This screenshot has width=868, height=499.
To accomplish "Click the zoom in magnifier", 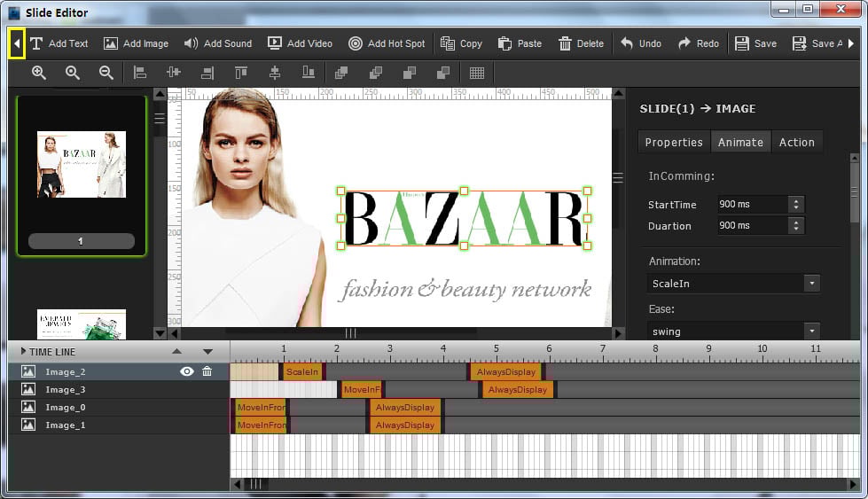I will click(x=39, y=73).
